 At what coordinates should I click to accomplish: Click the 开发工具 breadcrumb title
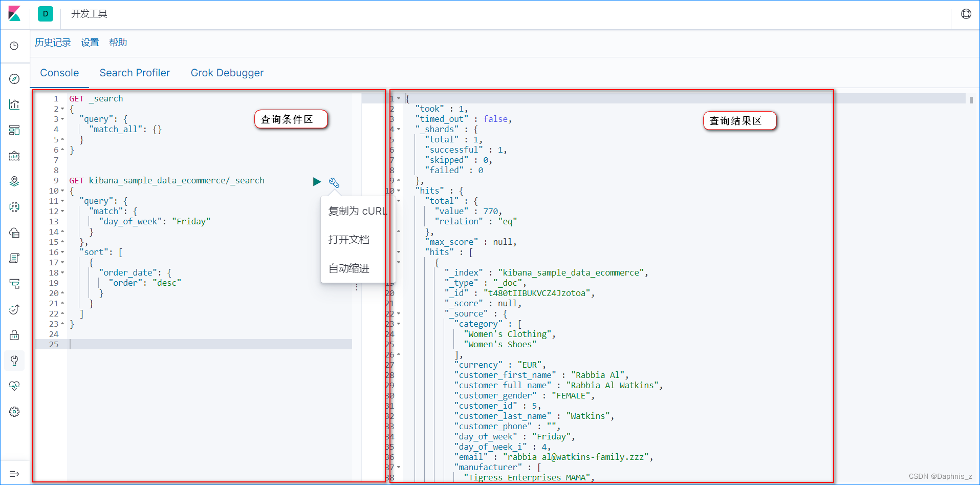point(89,14)
